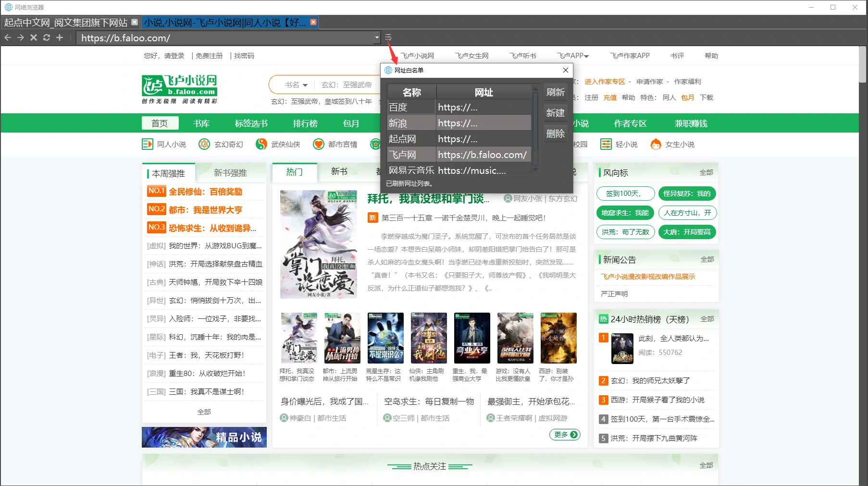Click the orange 新 chapter badge
This screenshot has height=486, width=868.
point(372,218)
